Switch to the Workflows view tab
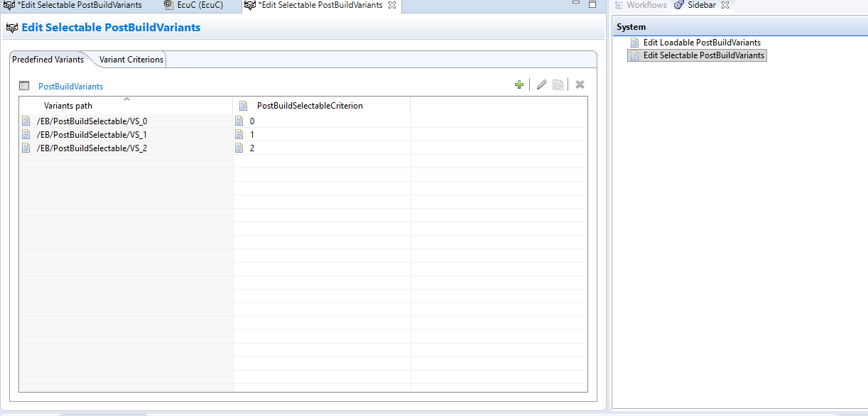868x416 pixels. point(641,5)
